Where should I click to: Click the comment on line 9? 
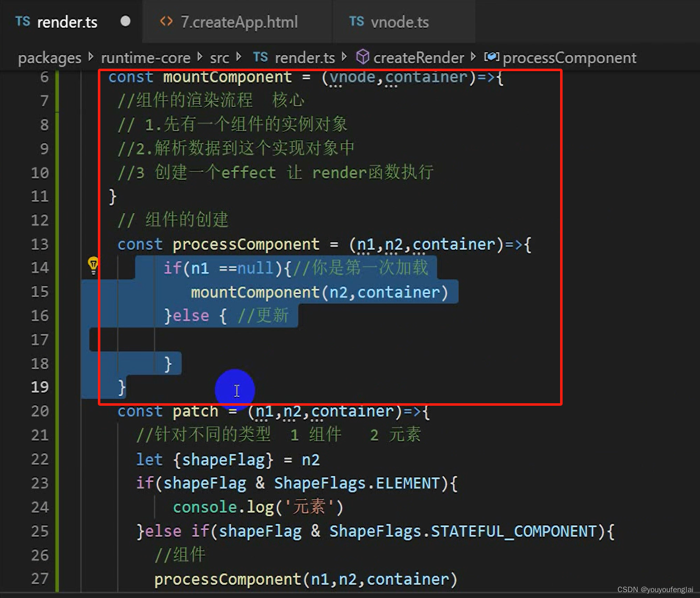(236, 148)
